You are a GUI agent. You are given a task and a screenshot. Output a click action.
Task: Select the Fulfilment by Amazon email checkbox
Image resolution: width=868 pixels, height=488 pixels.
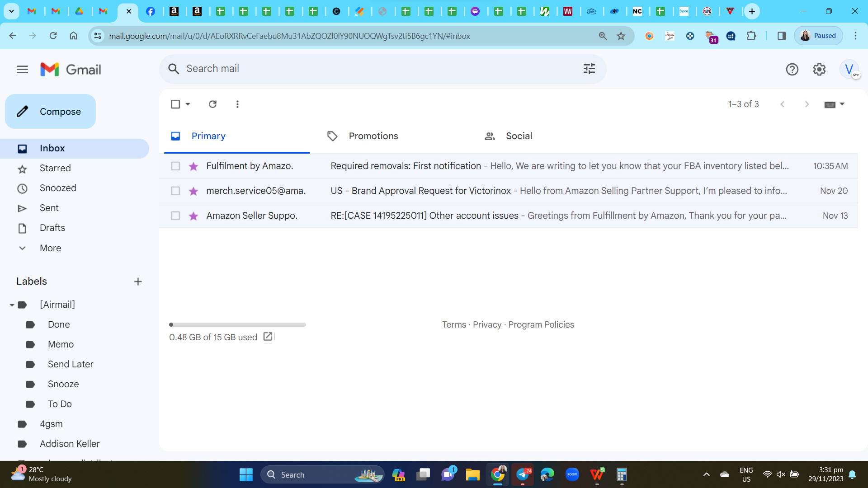point(175,166)
